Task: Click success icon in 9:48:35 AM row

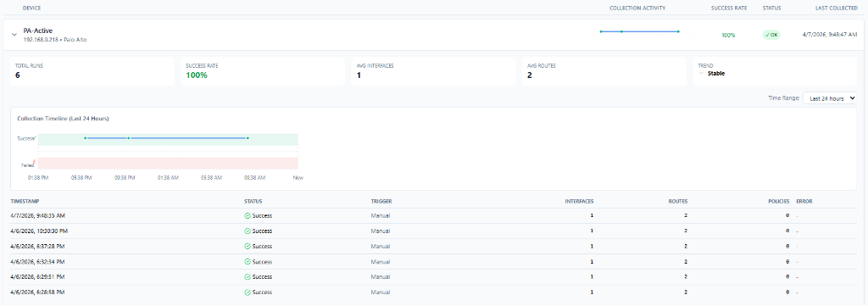Action: click(x=248, y=216)
